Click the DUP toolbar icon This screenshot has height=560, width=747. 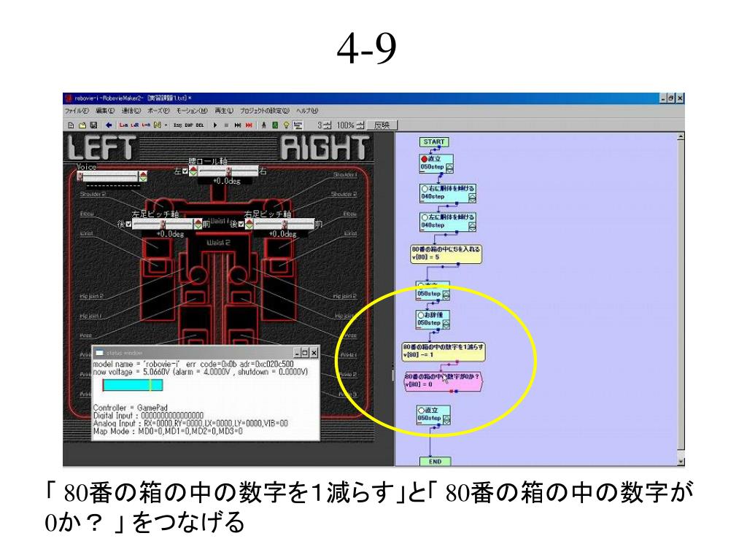(189, 125)
